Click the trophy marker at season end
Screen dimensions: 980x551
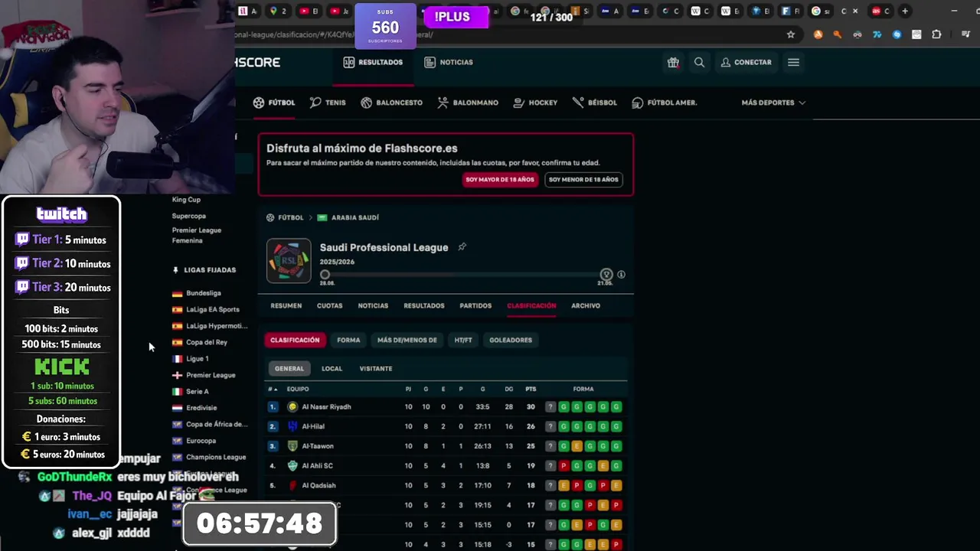[x=606, y=275]
